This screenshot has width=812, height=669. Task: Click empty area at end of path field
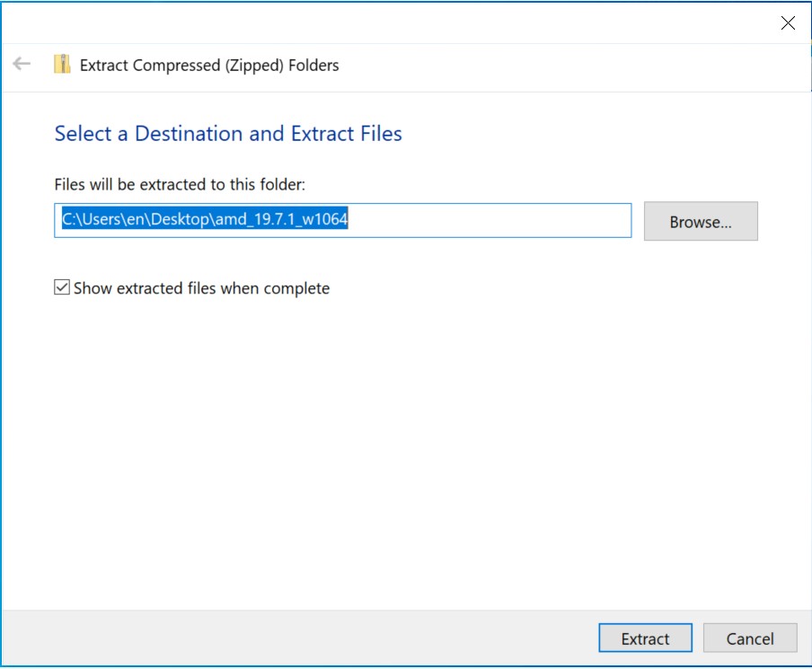tap(489, 221)
